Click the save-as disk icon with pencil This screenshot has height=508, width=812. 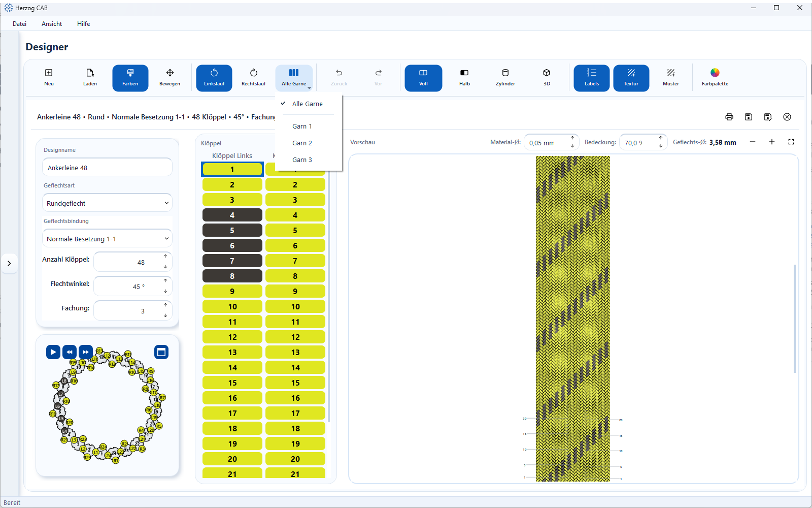[768, 117]
